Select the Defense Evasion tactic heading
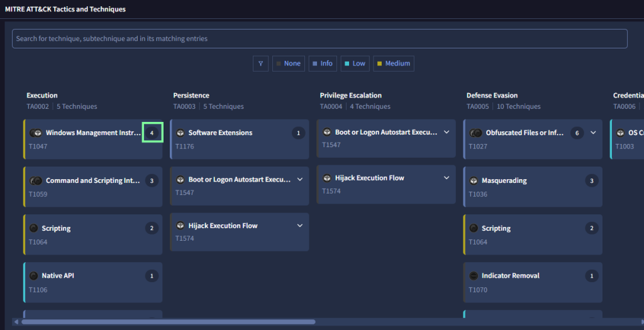644x330 pixels. [x=492, y=96]
